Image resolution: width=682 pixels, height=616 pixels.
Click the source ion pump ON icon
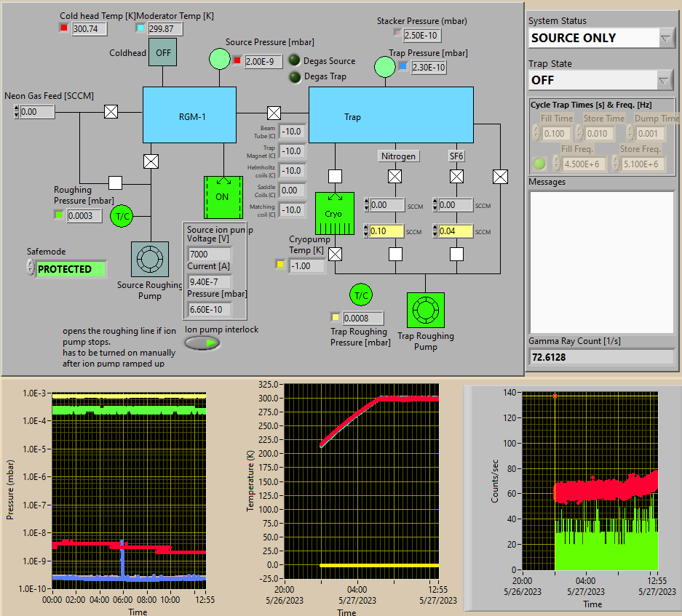(x=223, y=196)
